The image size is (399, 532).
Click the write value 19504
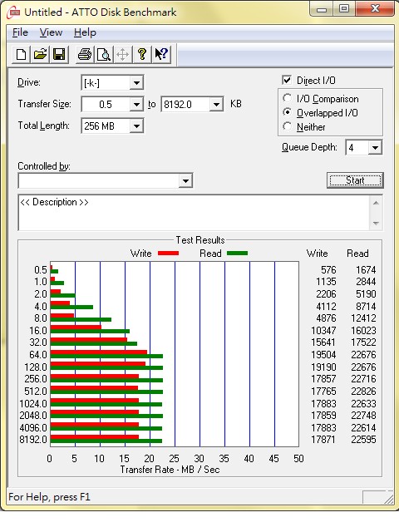coord(323,355)
